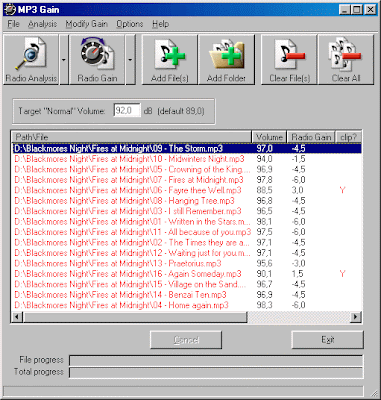Click the MP3 Gain title bar icon
The height and width of the screenshot is (400, 381).
tap(10, 9)
